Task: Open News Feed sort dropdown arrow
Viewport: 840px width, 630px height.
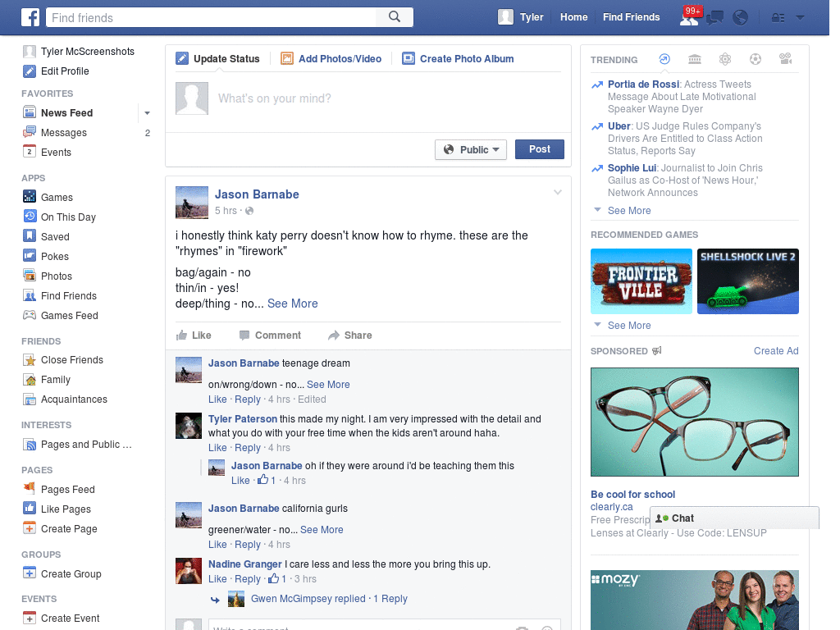Action: click(x=147, y=113)
